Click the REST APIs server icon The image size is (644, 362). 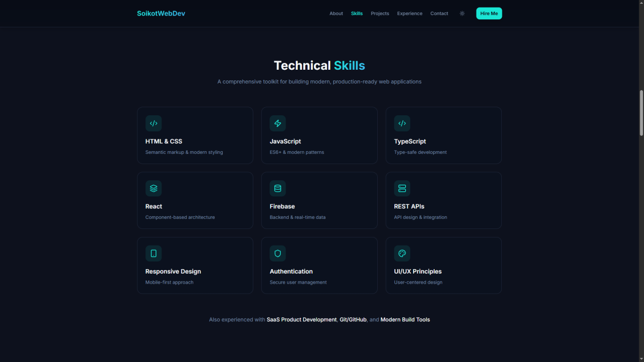[402, 188]
